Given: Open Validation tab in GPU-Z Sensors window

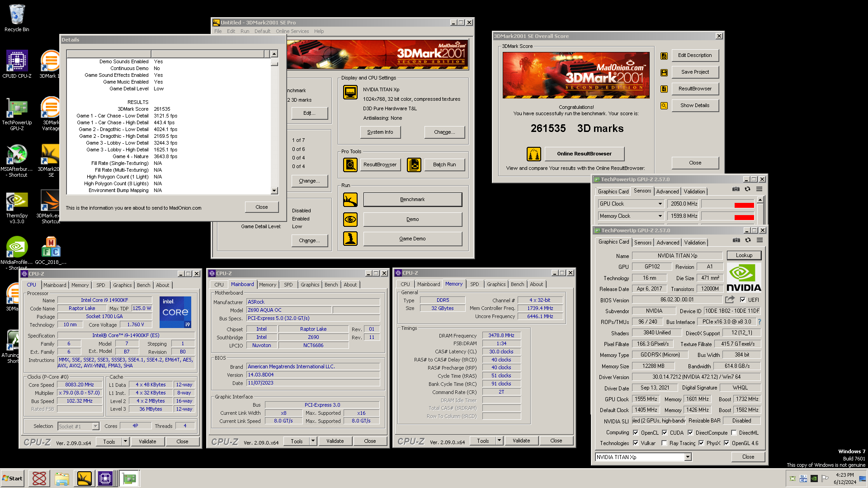Looking at the screenshot, I should click(694, 192).
